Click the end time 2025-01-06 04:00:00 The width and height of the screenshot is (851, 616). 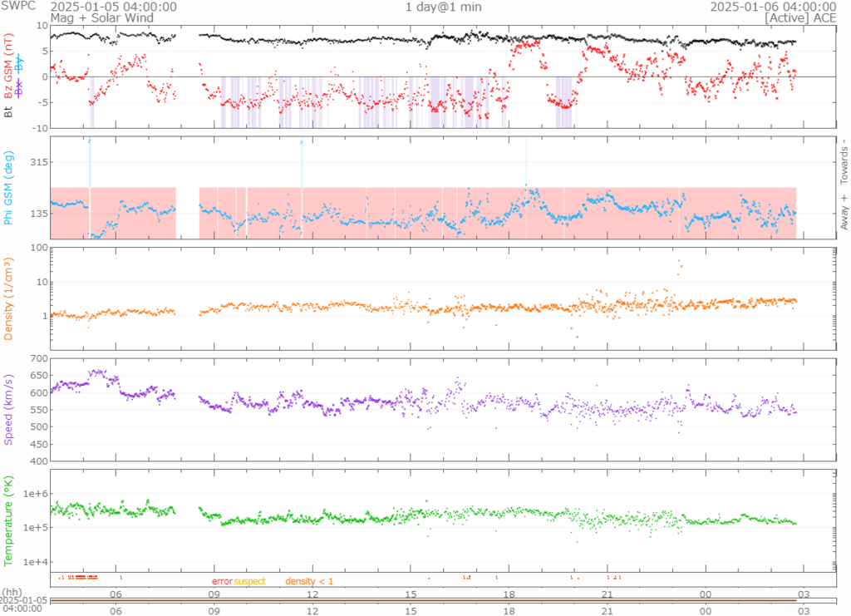(772, 7)
